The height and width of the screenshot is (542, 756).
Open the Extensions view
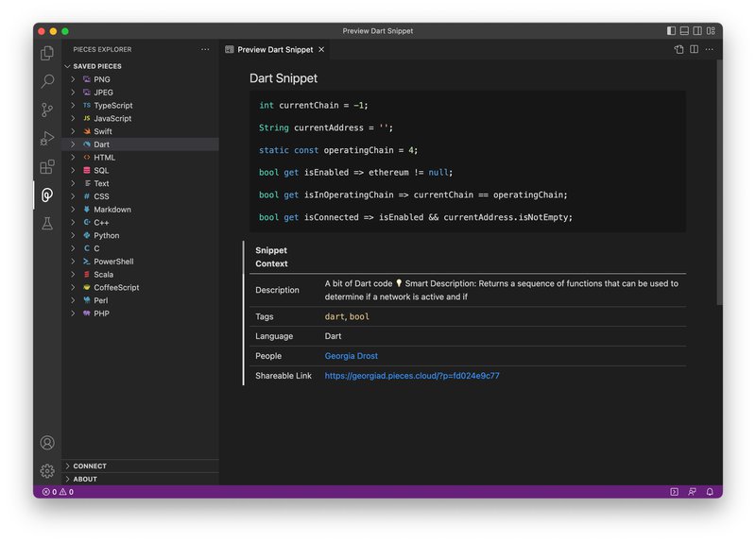(47, 167)
